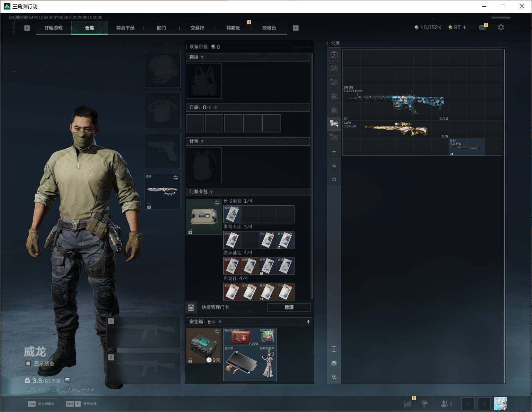The width and height of the screenshot is (532, 412).
Task: Click the stack layers icon in the warehouse sidebar
Action: (334, 363)
